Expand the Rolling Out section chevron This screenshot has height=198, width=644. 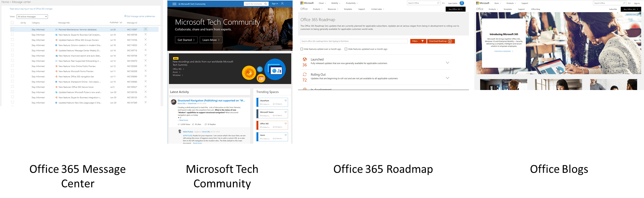pyautogui.click(x=447, y=78)
